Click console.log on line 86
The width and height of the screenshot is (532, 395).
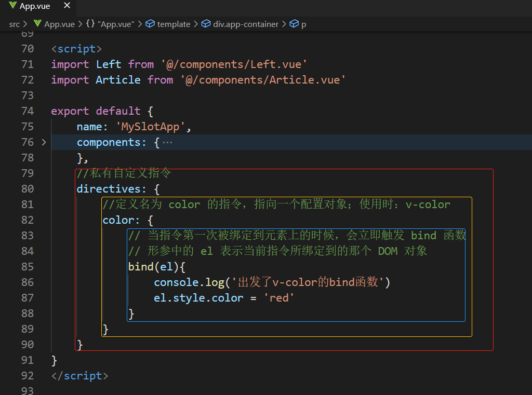click(189, 282)
